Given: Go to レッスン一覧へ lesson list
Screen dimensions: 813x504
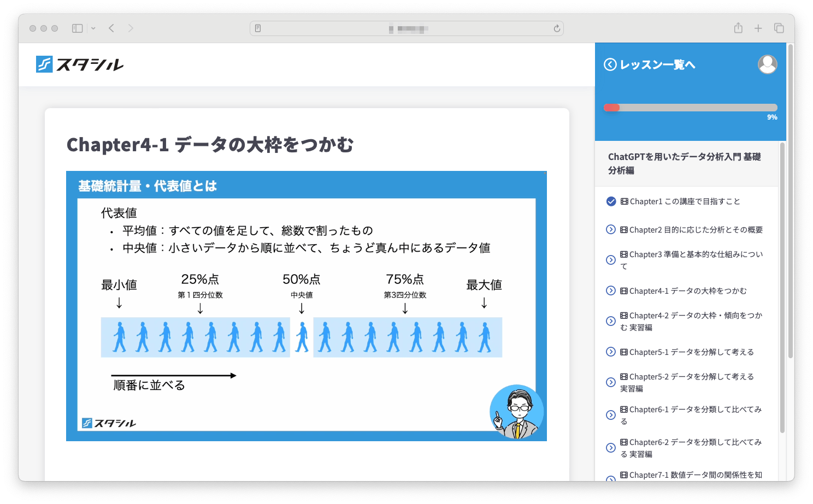Looking at the screenshot, I should 657,65.
